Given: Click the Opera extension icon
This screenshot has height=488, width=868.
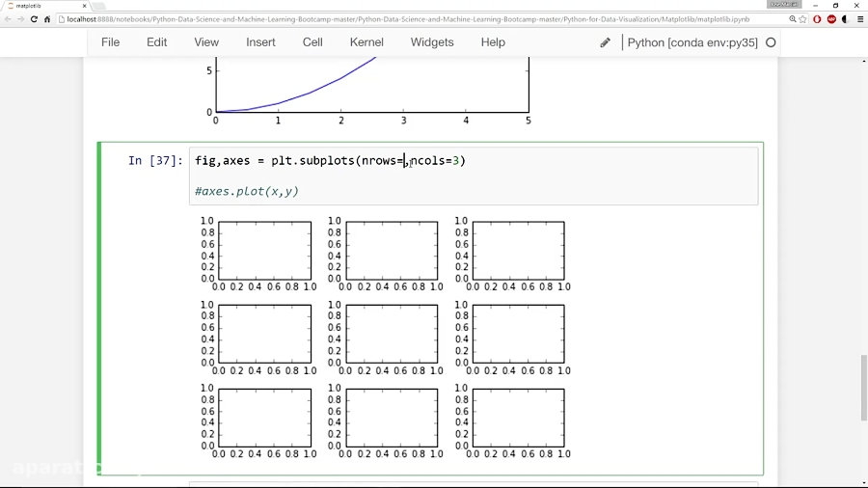Looking at the screenshot, I should 817,19.
